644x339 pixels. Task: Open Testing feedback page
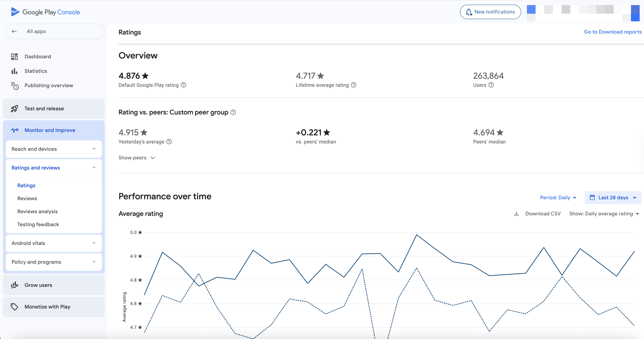pos(38,225)
